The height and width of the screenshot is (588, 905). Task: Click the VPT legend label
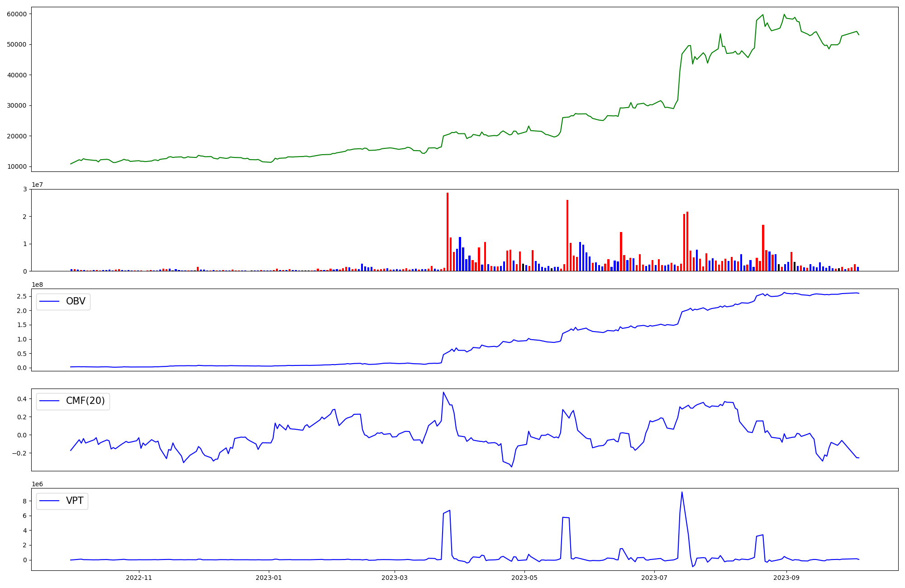pyautogui.click(x=75, y=501)
